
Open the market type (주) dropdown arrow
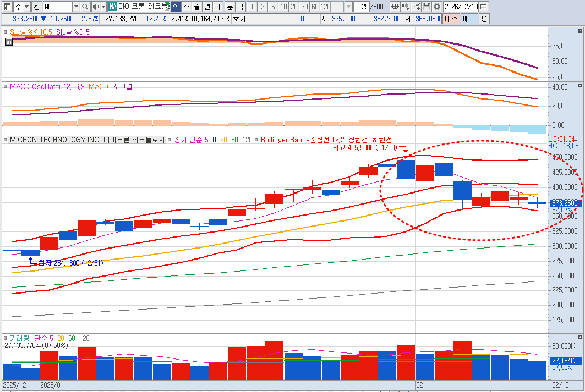pyautogui.click(x=26, y=7)
